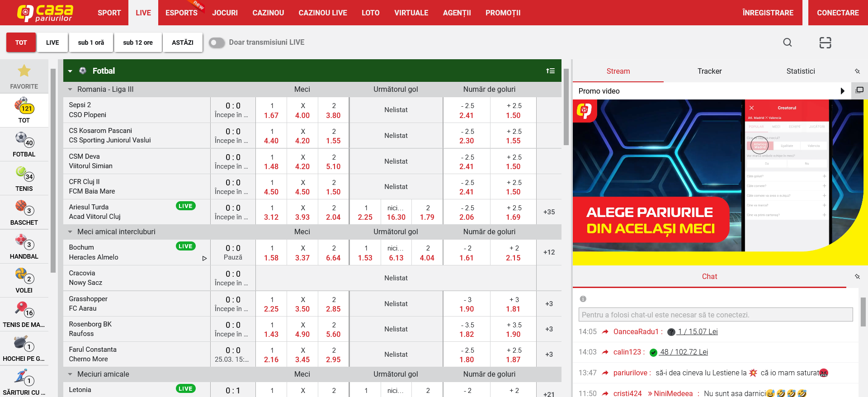868x397 pixels.
Task: Expand +3 more markets for Rosenborg BK
Action: [549, 329]
